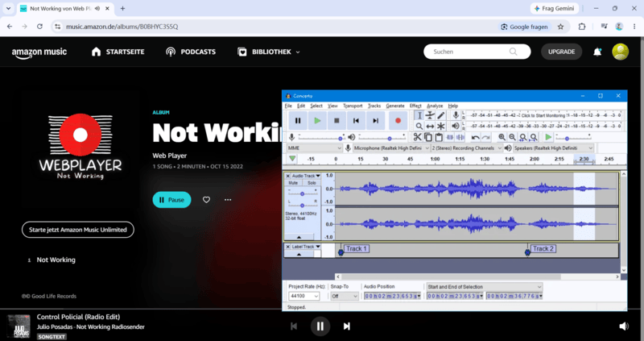The height and width of the screenshot is (341, 644).
Task: Open the Tracks menu
Action: [x=374, y=106]
